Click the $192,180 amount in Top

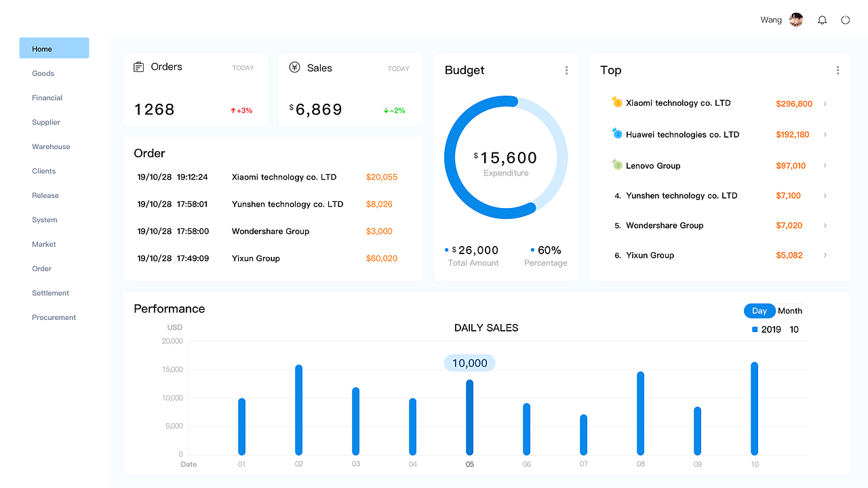coord(793,135)
